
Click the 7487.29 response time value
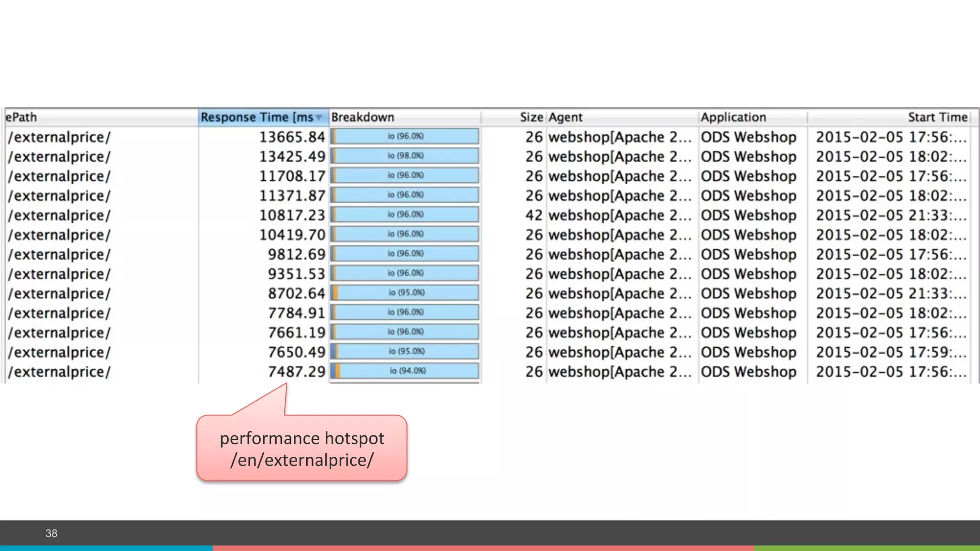point(297,372)
